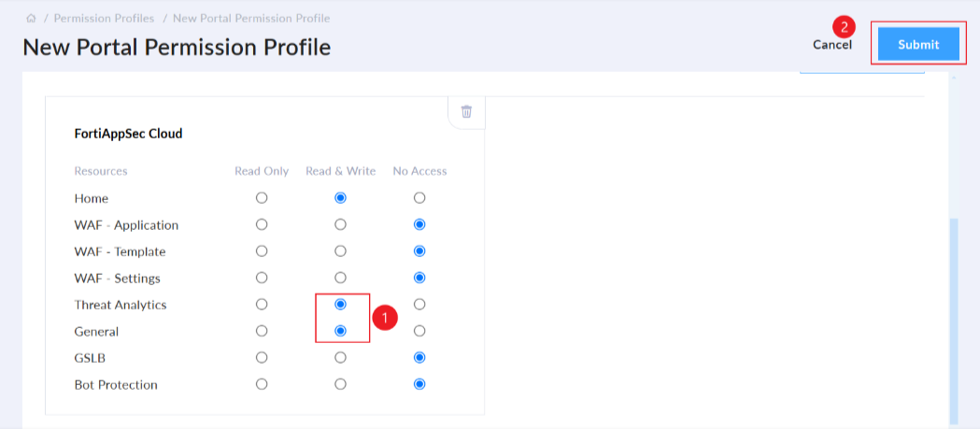Choose No Access for General

(419, 331)
